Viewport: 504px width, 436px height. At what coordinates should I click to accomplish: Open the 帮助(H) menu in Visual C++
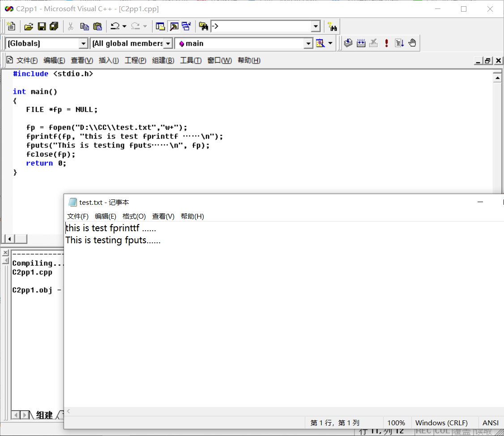[x=249, y=60]
